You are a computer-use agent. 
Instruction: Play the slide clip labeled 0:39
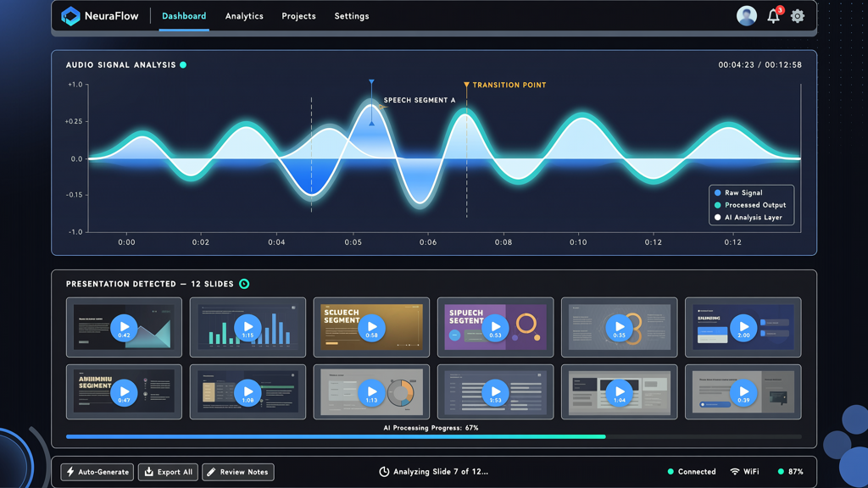pos(743,392)
